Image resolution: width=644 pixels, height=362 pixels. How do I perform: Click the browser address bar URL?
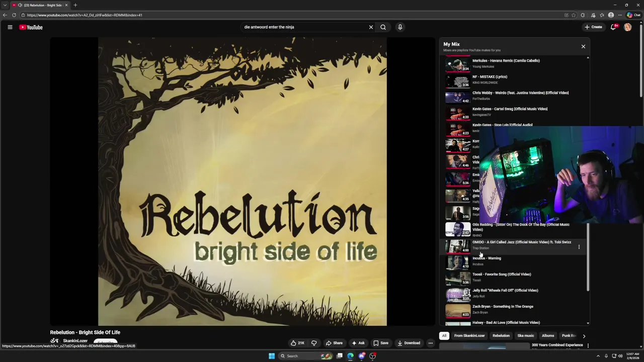pos(85,15)
